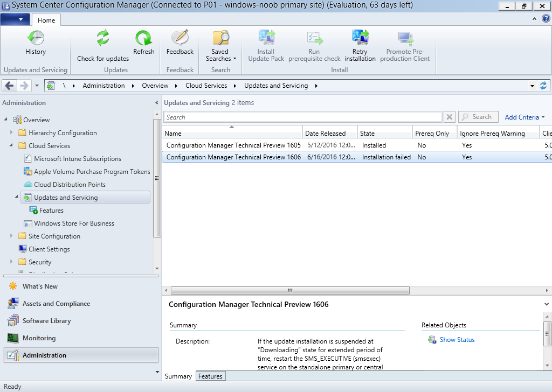Sort by the State column header
Image resolution: width=552 pixels, height=392 pixels.
(384, 133)
